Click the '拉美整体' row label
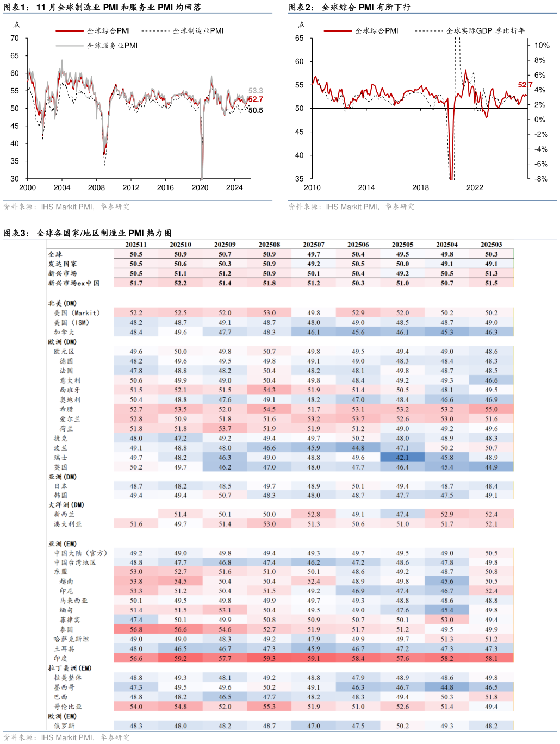The image size is (560, 744). coord(68,678)
